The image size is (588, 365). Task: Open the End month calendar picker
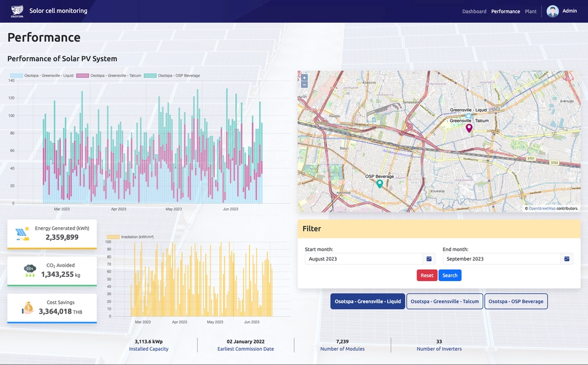click(x=567, y=259)
